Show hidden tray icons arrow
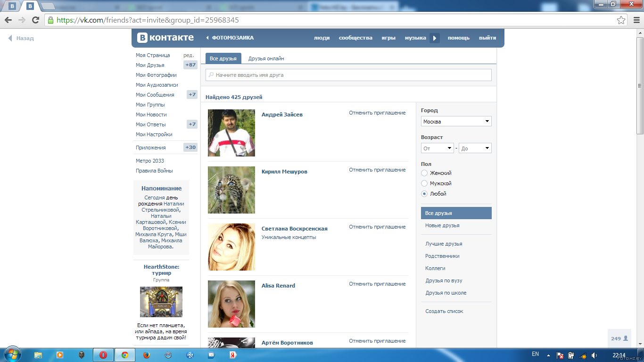Screen dimensions: 644x362 548,355
